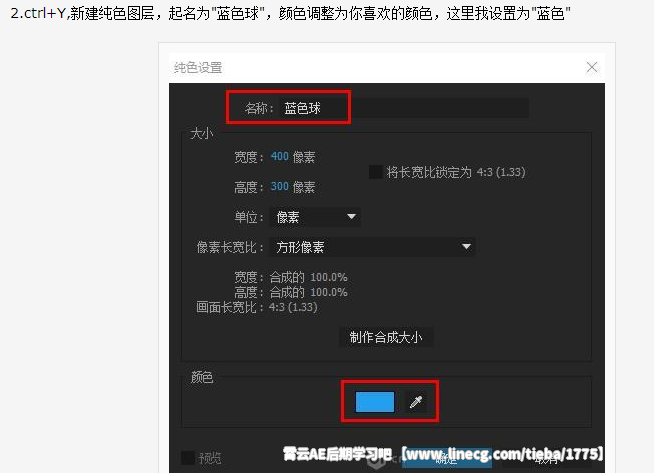Image resolution: width=654 pixels, height=473 pixels.
Task: Pick a color with the eyedropper tool
Action: coord(416,402)
